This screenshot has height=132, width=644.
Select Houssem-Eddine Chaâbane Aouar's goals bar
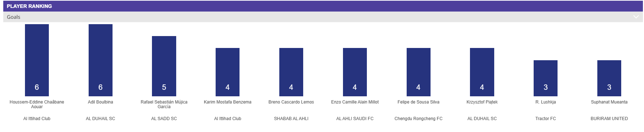[x=37, y=60]
